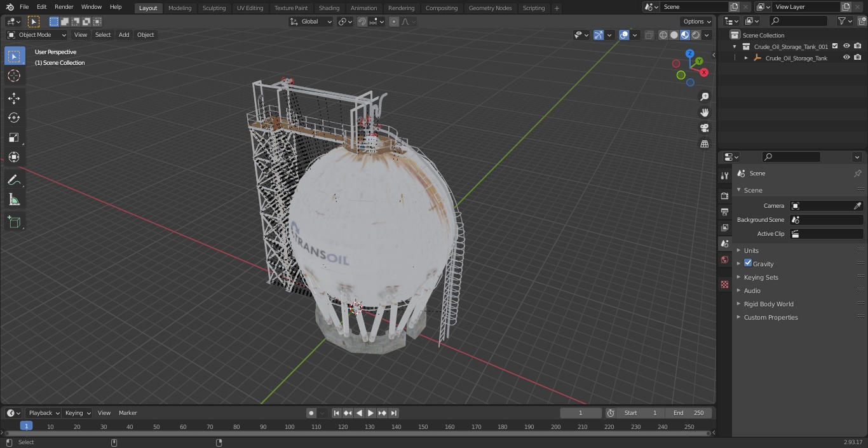868x448 pixels.
Task: Open the Texture properties tab
Action: click(x=724, y=284)
